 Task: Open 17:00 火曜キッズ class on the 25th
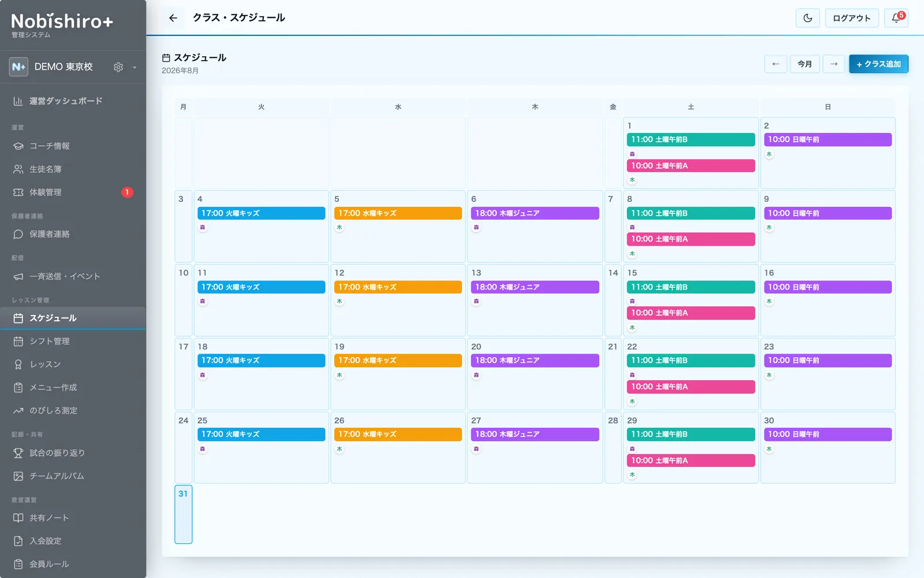[261, 434]
